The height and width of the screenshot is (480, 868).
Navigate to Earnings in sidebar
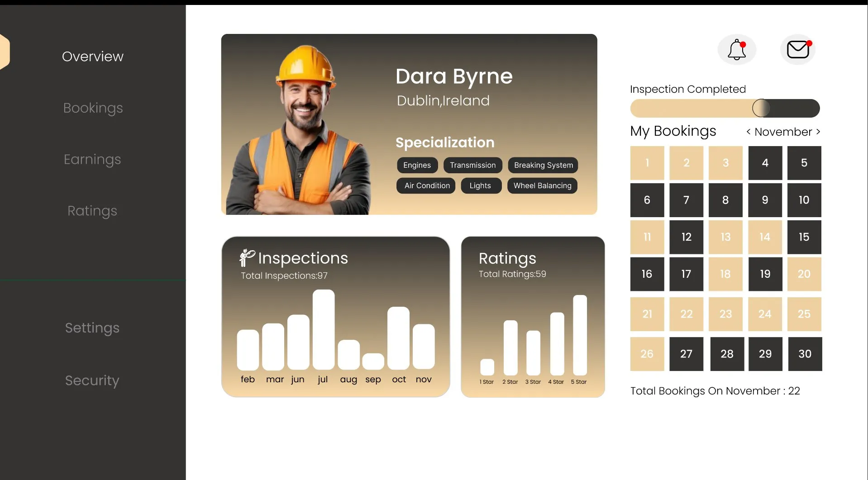click(x=92, y=160)
